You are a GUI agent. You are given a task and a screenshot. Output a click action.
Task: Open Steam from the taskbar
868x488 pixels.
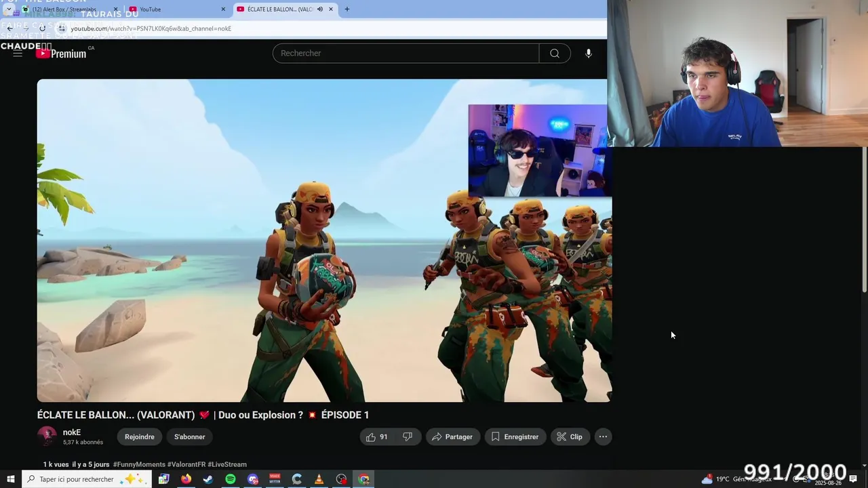[x=208, y=479]
